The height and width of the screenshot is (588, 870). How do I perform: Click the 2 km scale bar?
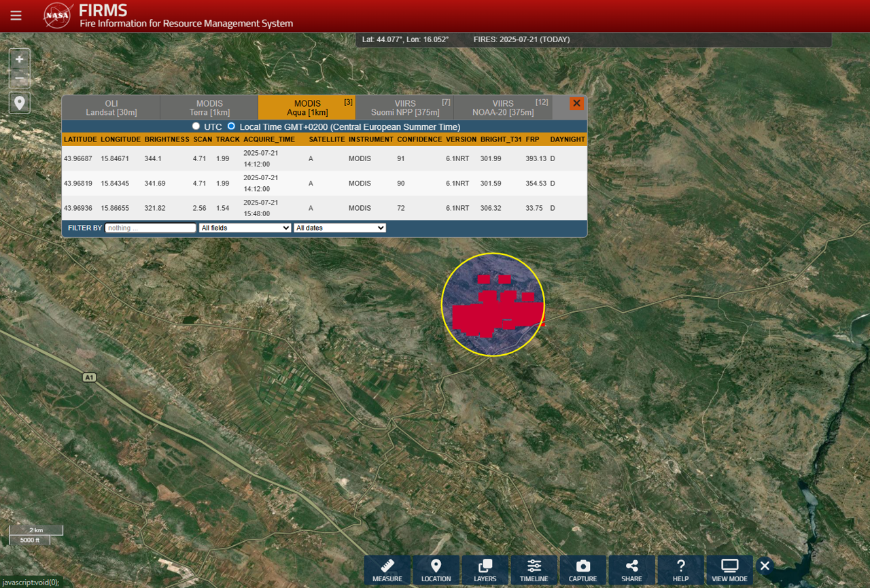click(36, 530)
